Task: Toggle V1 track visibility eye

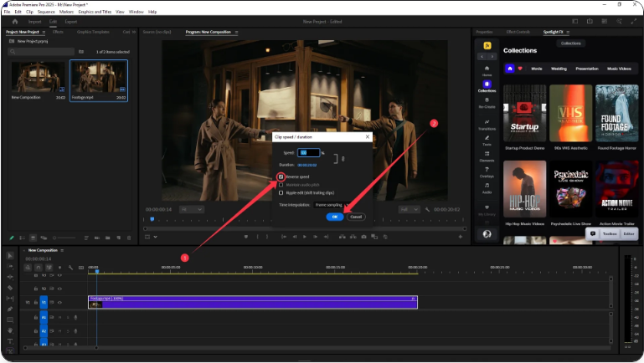Action: pos(59,302)
